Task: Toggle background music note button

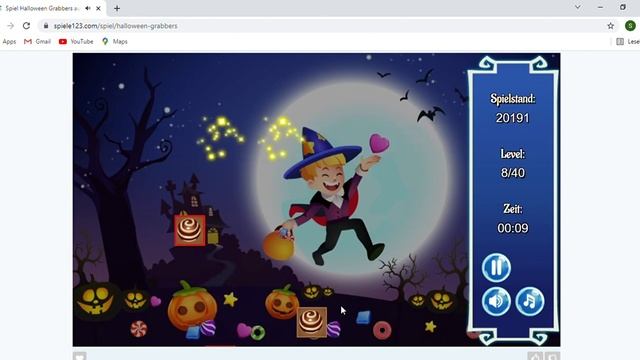Action: pyautogui.click(x=530, y=302)
